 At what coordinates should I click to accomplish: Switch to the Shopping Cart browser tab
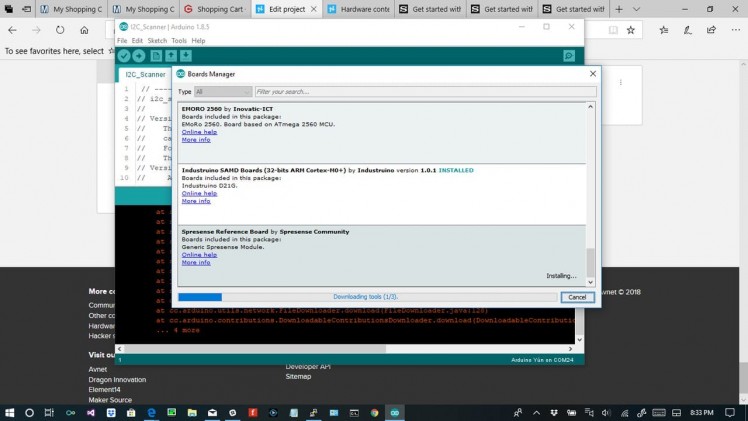pyautogui.click(x=215, y=9)
